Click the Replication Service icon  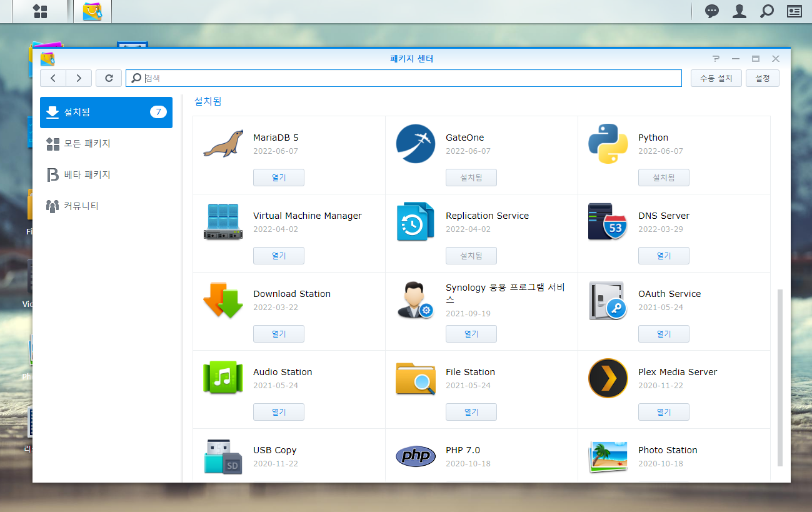point(416,222)
